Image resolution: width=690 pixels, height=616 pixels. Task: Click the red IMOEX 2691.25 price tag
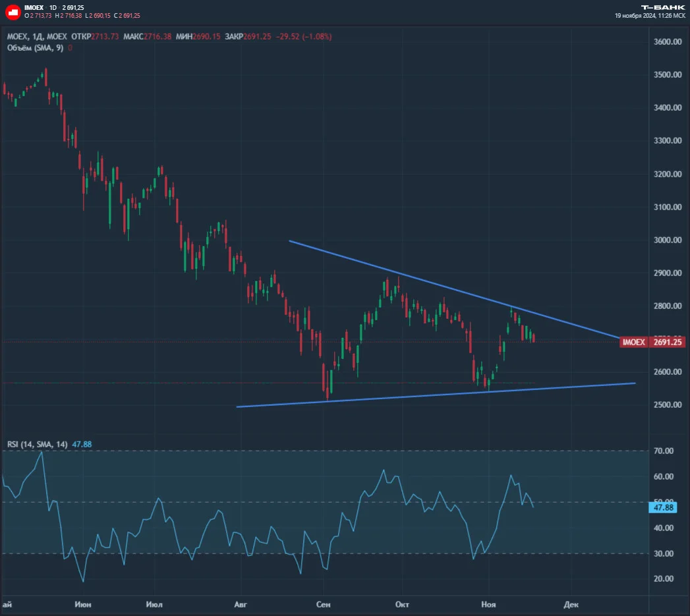(x=652, y=343)
